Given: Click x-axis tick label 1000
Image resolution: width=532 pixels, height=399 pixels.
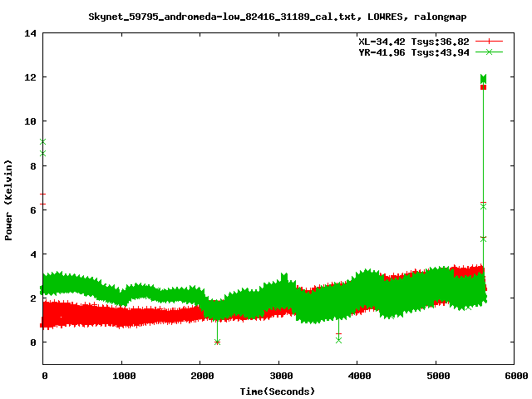Looking at the screenshot, I should click(124, 376).
